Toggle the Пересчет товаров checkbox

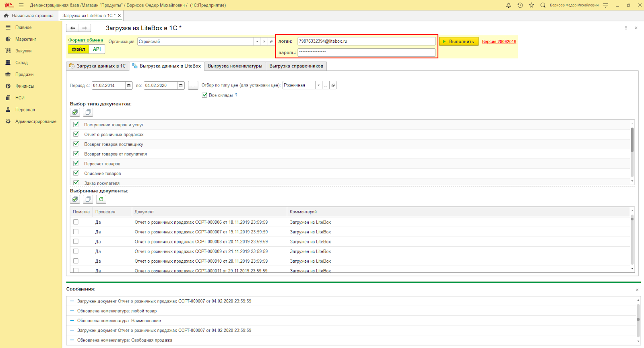76,163
